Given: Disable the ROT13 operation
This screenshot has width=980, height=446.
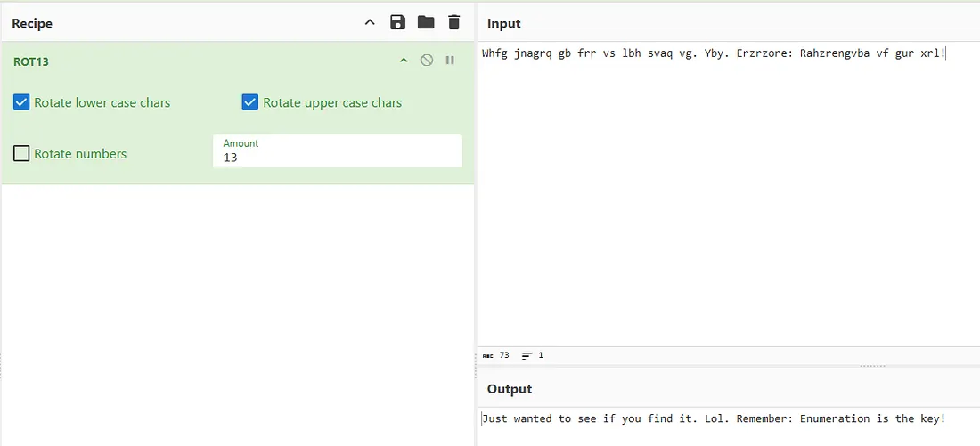Looking at the screenshot, I should (x=427, y=61).
